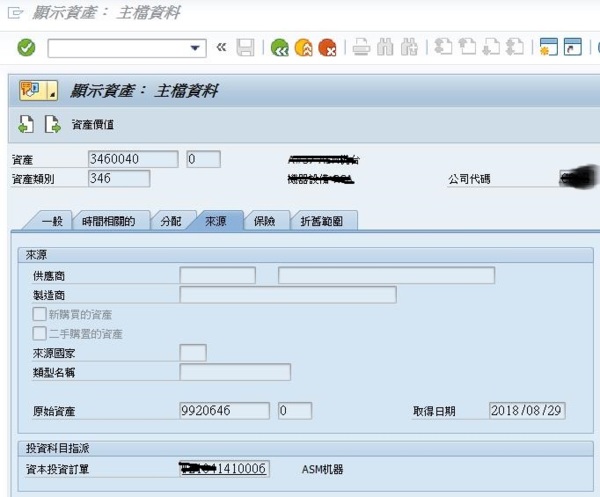The image size is (600, 497).
Task: Click the Print icon in toolbar
Action: (362, 47)
